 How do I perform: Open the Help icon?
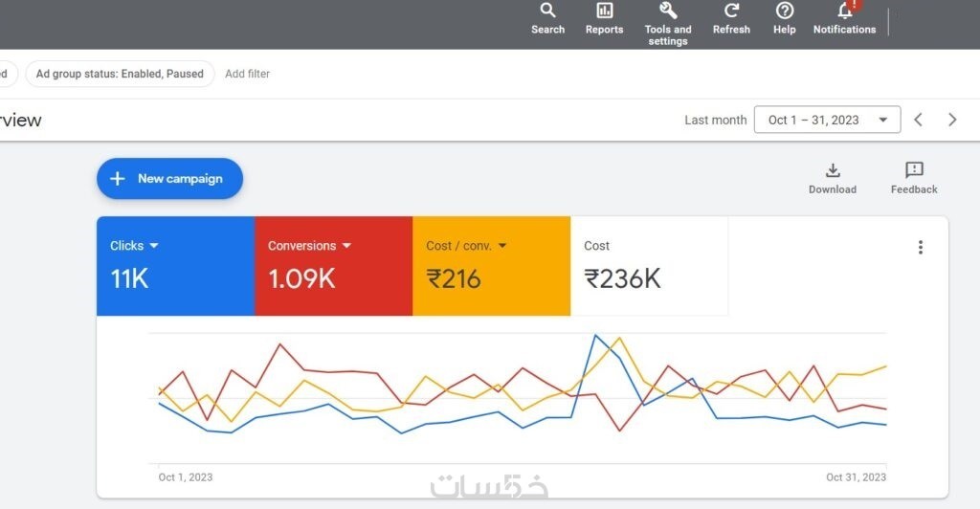point(785,19)
